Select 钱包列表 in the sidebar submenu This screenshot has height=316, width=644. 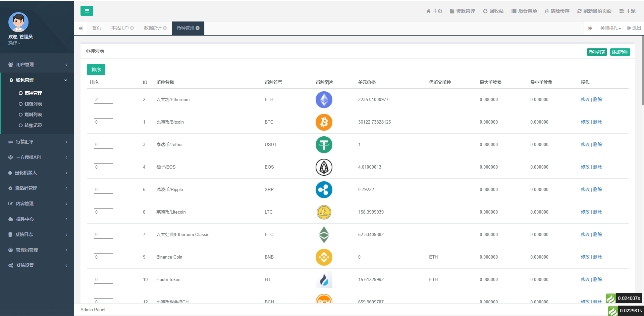coord(33,104)
